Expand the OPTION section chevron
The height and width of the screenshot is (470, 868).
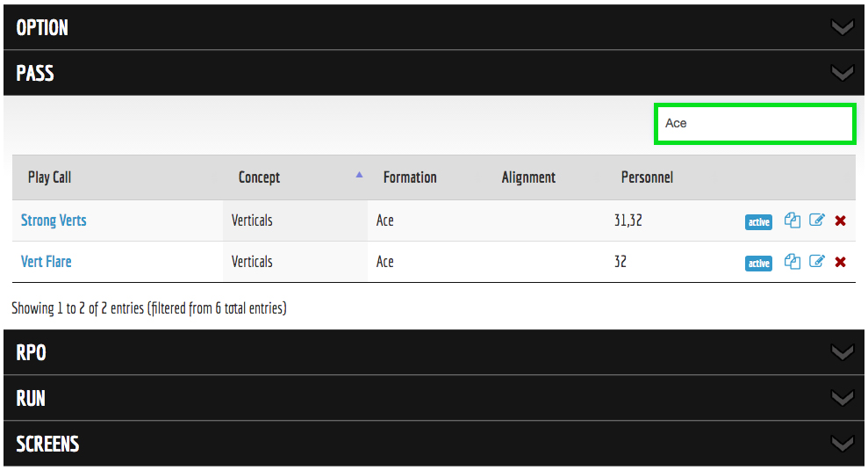click(842, 28)
